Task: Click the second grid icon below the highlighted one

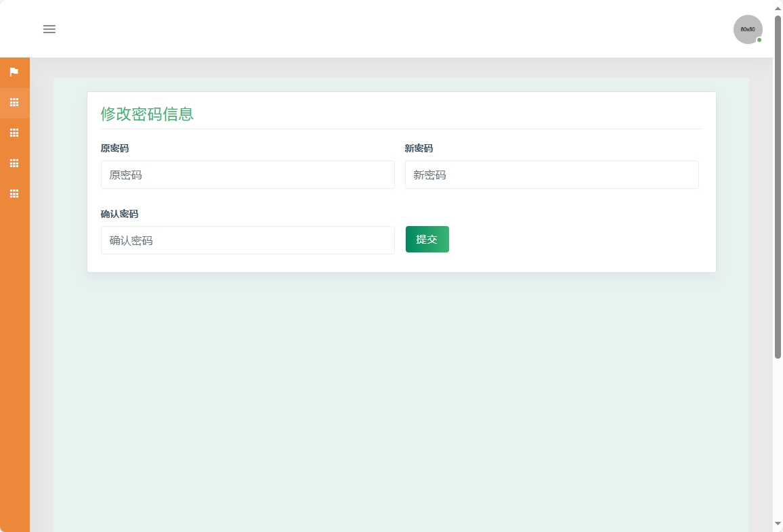Action: [x=14, y=163]
